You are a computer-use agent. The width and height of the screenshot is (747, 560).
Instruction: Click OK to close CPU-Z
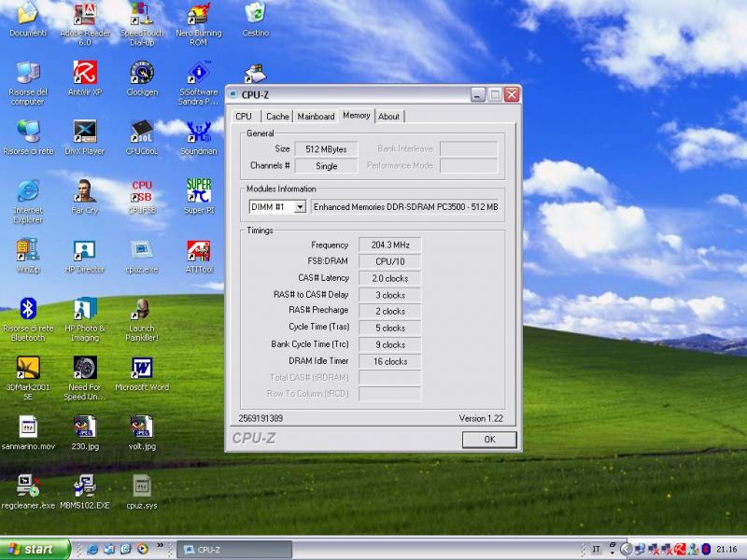pyautogui.click(x=489, y=439)
